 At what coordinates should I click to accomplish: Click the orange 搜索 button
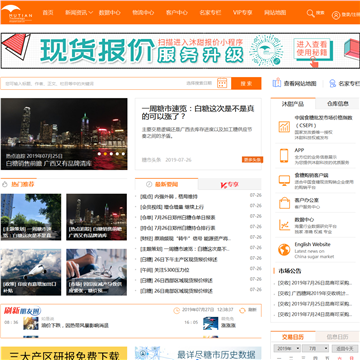pos(246,83)
